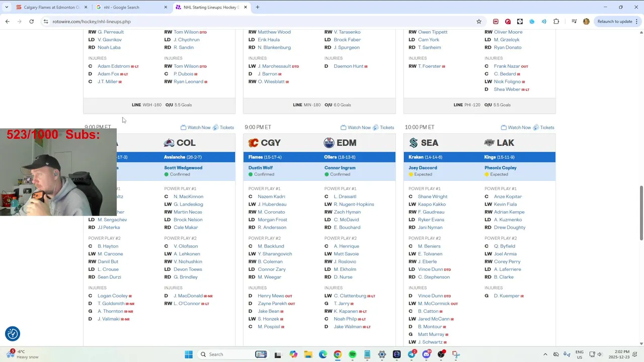Click Anze Kopitar in Kings lineup
The height and width of the screenshot is (362, 644).
(508, 197)
